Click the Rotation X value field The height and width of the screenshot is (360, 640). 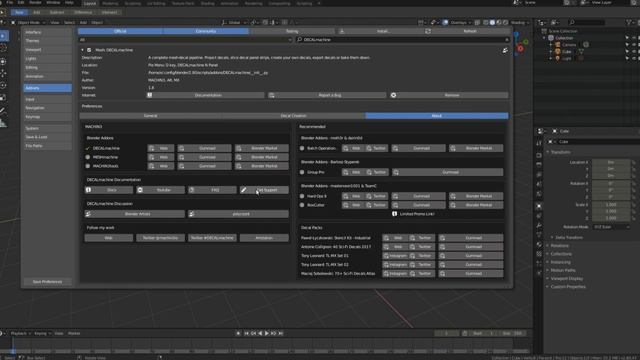[611, 183]
